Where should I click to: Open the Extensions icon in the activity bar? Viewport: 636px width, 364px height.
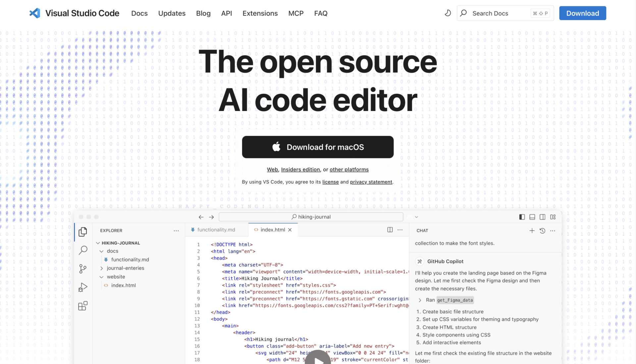83,306
